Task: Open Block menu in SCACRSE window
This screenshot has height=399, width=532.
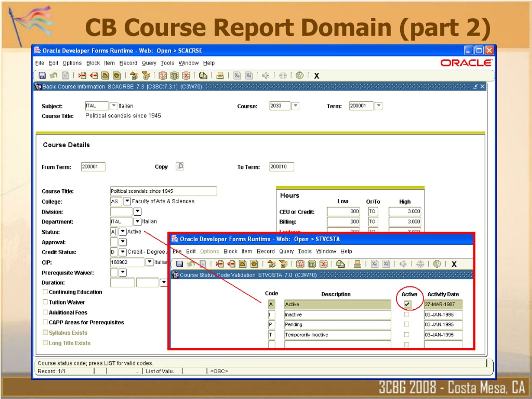Action: coord(93,63)
